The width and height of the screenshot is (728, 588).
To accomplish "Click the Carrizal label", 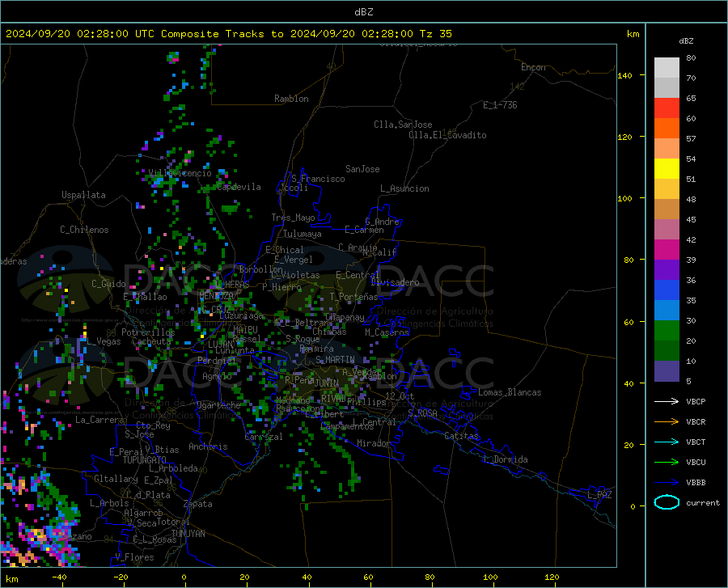I will pos(263,437).
